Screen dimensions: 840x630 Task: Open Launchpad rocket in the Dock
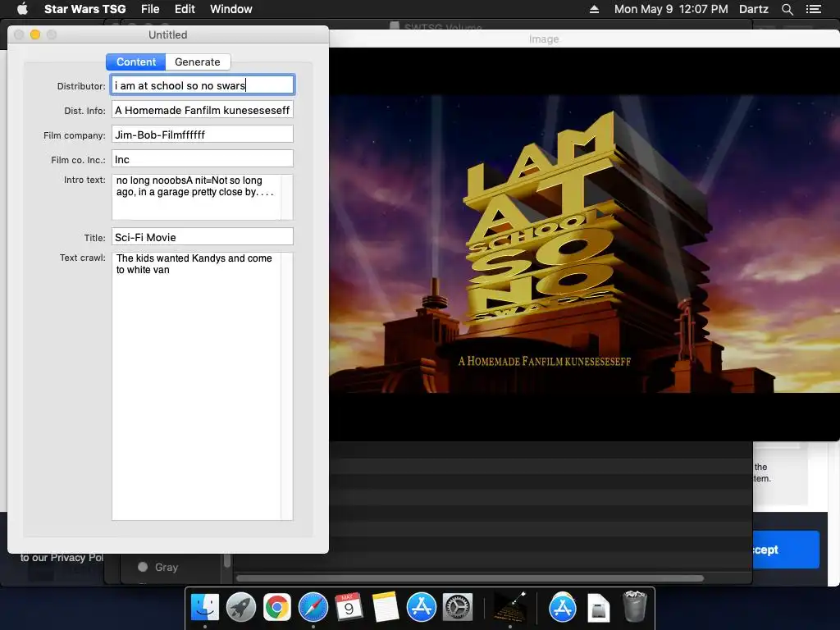click(241, 608)
